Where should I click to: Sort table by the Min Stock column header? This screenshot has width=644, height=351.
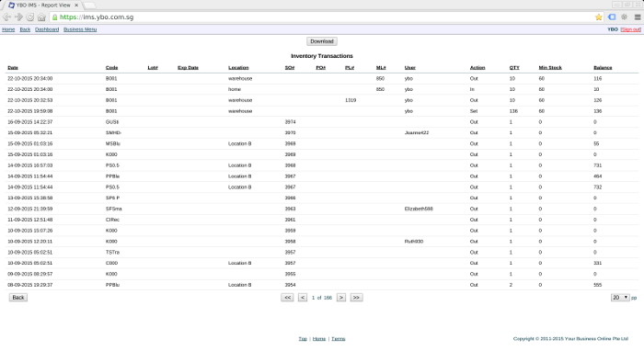550,68
